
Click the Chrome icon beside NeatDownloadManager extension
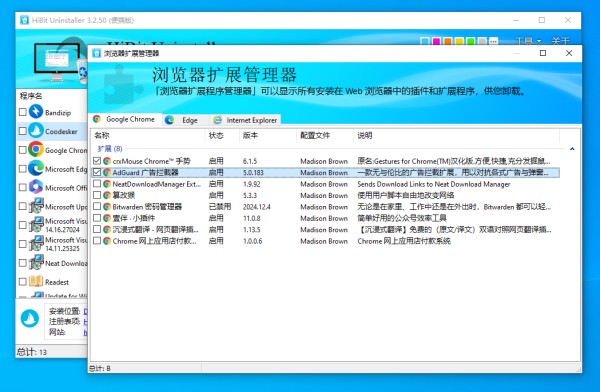pos(107,184)
